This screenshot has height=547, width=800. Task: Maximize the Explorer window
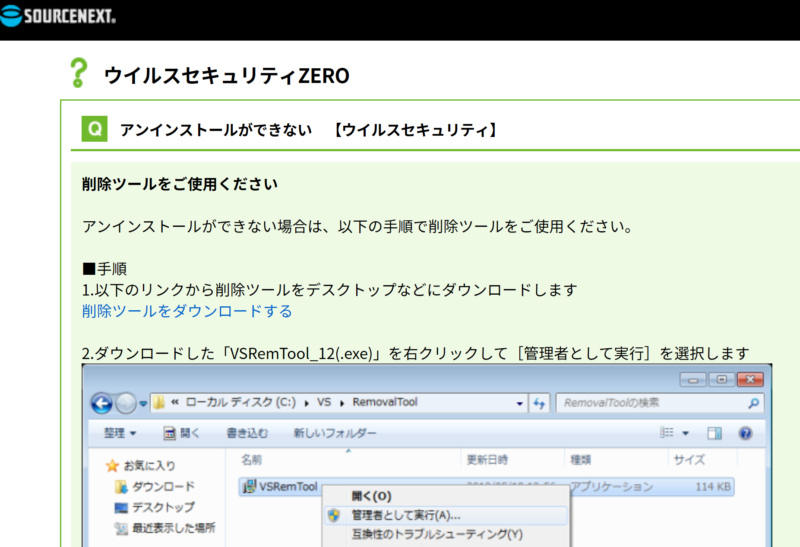721,380
